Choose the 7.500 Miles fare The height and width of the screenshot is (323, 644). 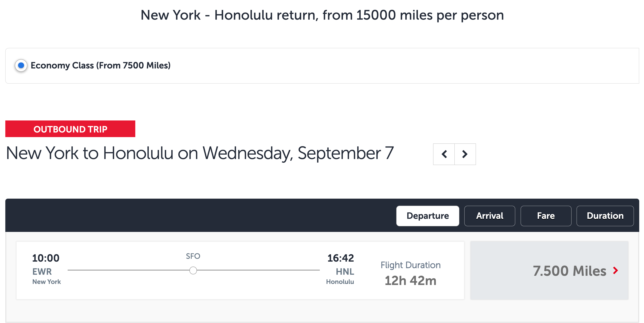[569, 271]
